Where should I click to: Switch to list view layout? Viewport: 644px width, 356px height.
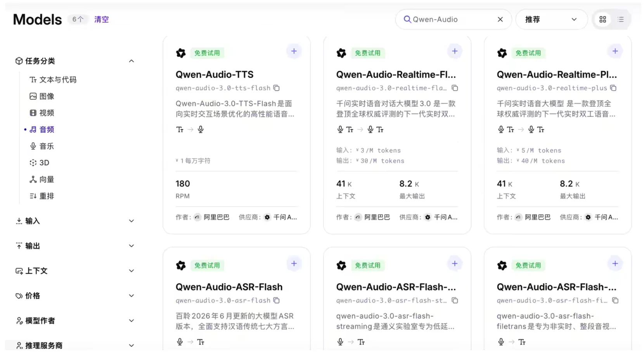(621, 19)
